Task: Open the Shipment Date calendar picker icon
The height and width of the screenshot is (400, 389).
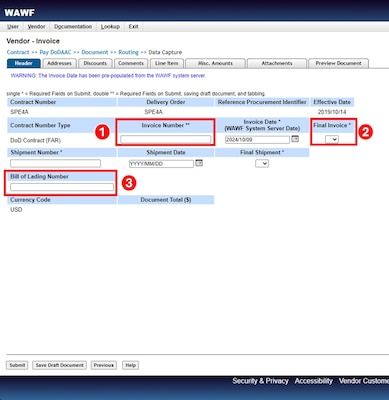Action: 199,163
